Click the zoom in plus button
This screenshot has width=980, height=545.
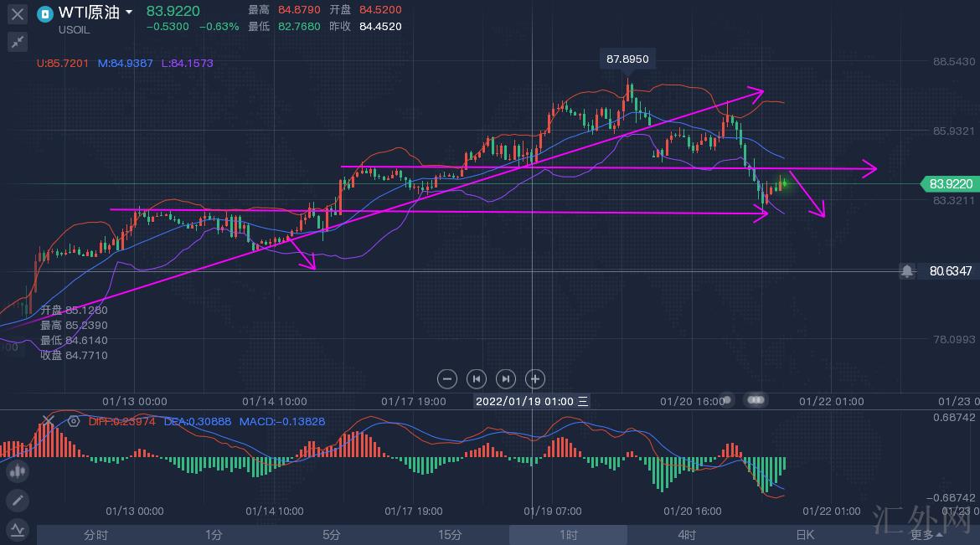(535, 378)
